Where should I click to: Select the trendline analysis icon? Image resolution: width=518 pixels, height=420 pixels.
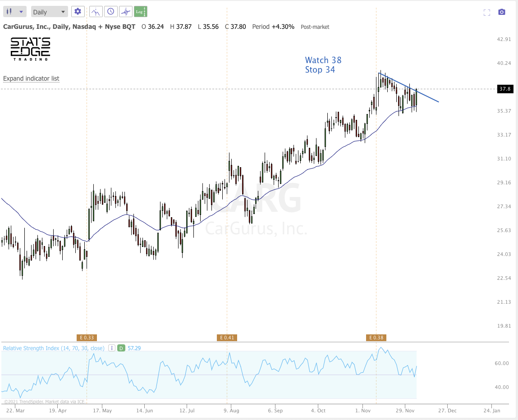click(96, 11)
